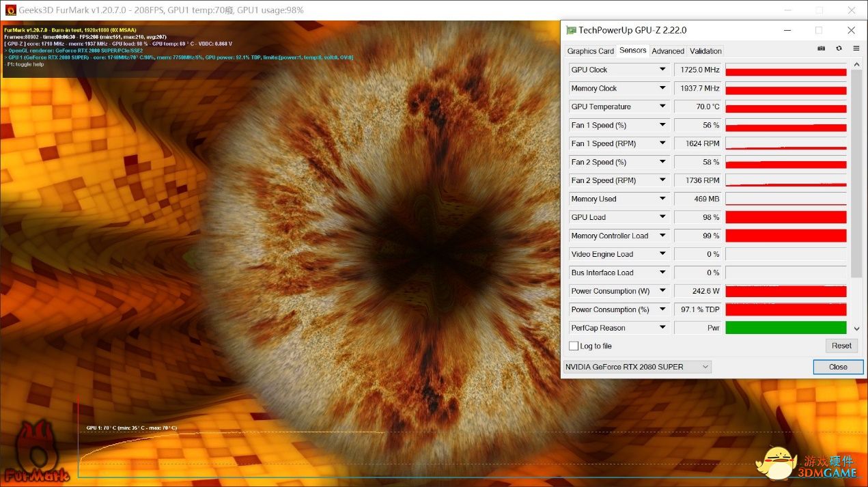Viewport: 868px width, 487px height.
Task: Click the GPU-Z refresh icon
Action: [839, 48]
